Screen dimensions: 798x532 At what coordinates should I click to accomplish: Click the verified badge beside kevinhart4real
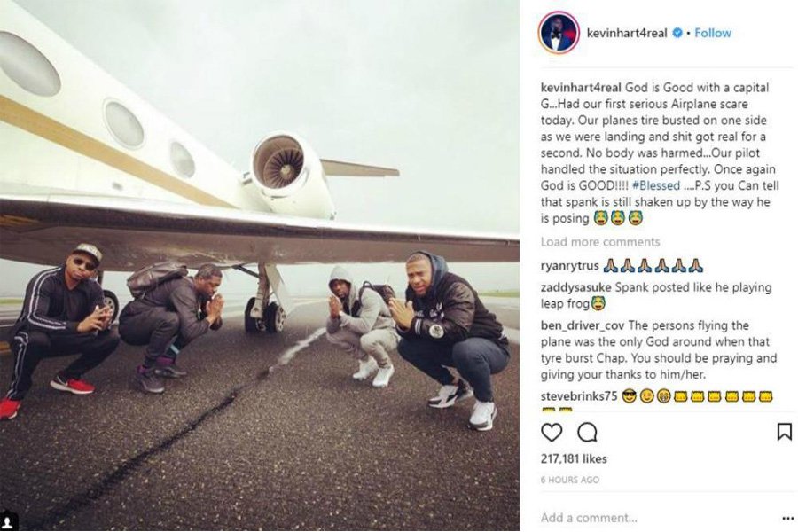pos(677,33)
